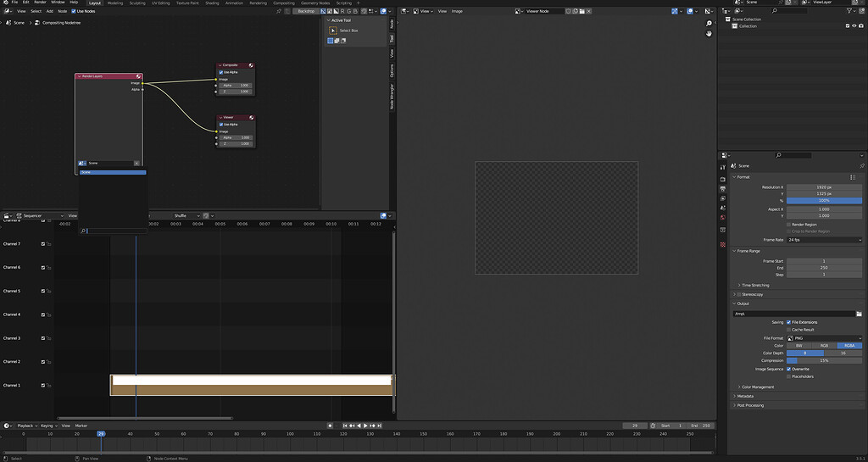Open the Node Wrangler sidebar tab
The image size is (868, 462).
(x=392, y=97)
